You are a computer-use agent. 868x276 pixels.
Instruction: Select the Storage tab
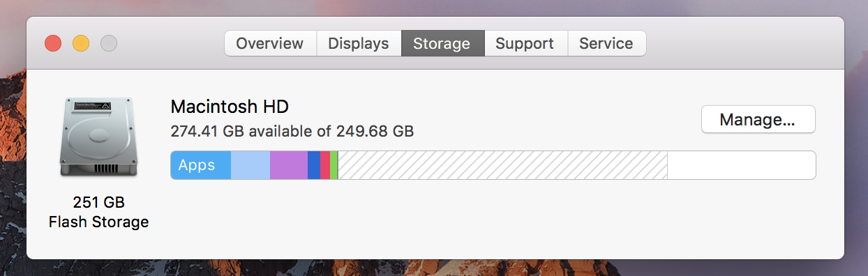[x=442, y=43]
